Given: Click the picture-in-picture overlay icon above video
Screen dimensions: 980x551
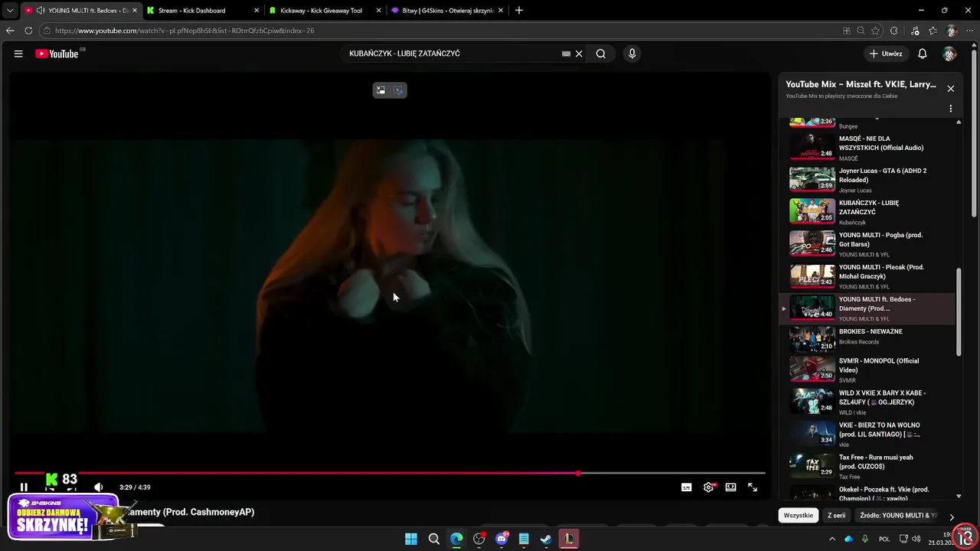Looking at the screenshot, I should (x=381, y=90).
